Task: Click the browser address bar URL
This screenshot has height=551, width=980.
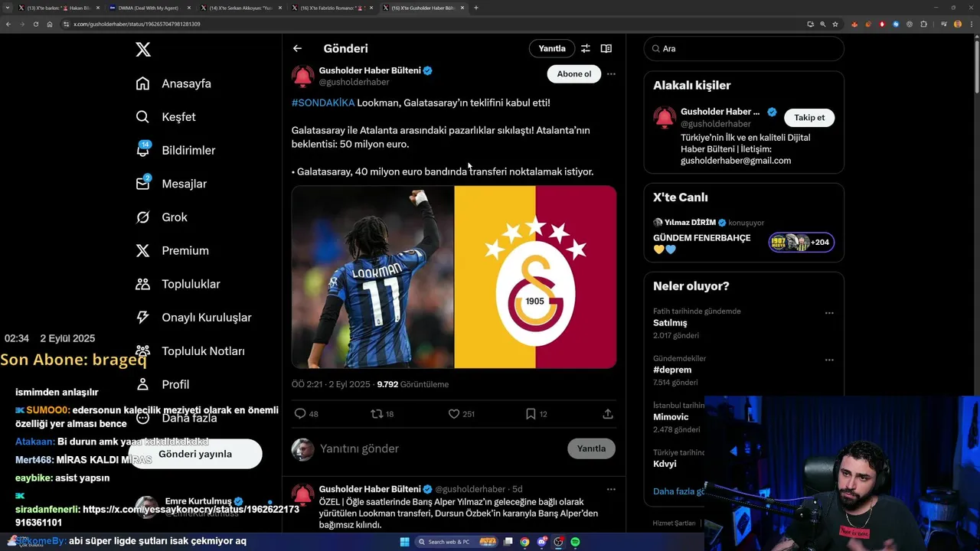Action: click(137, 24)
